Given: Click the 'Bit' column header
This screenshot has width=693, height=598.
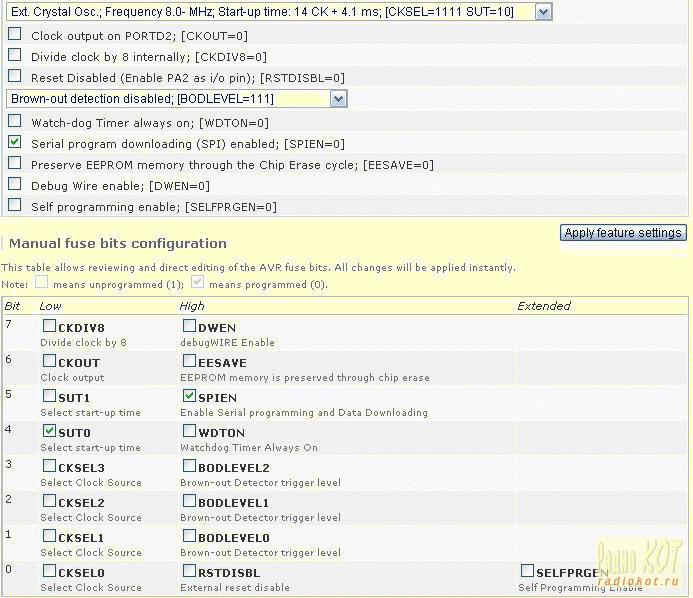Looking at the screenshot, I should point(12,306).
